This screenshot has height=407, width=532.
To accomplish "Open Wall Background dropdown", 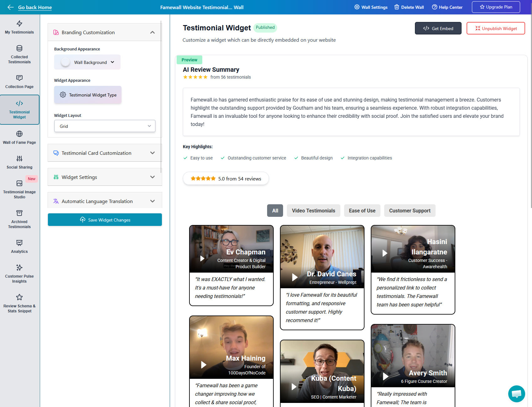I will coord(87,62).
